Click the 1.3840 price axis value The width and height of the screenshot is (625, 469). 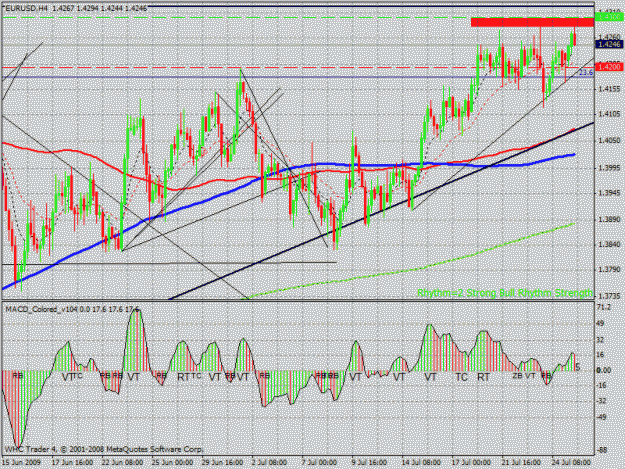pos(609,245)
